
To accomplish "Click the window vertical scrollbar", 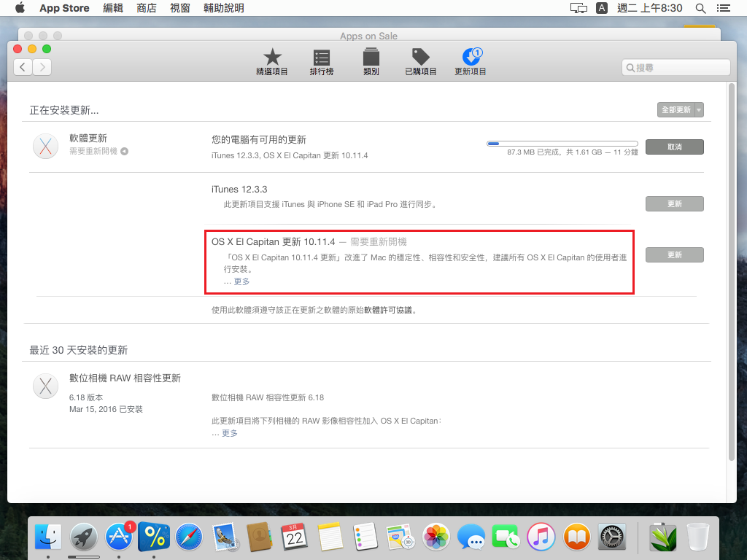I will pyautogui.click(x=732, y=271).
